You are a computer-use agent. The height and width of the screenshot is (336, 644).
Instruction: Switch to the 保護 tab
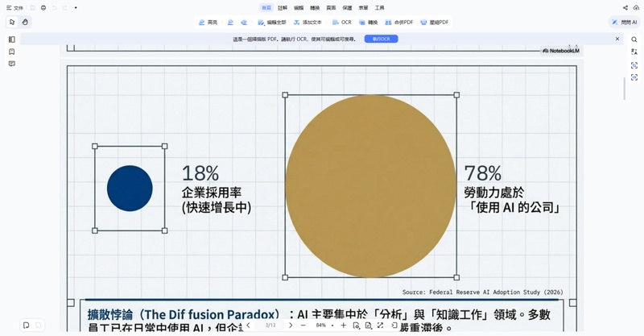point(347,8)
